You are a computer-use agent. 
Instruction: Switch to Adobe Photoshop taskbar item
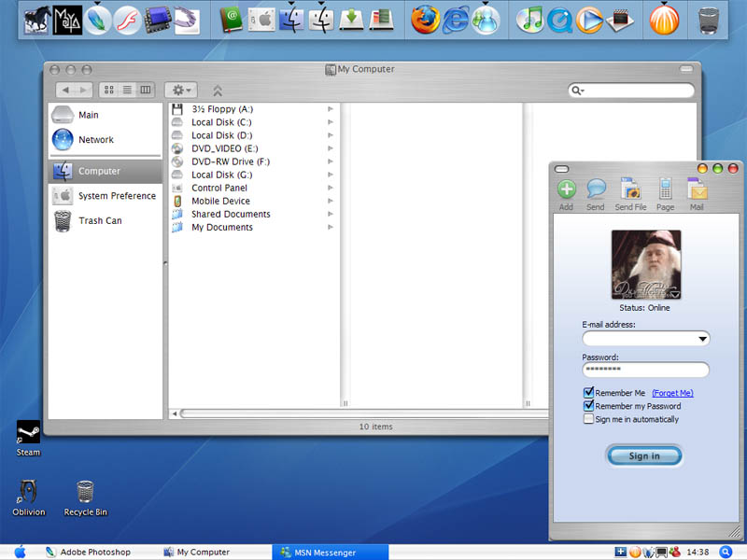tap(88, 553)
